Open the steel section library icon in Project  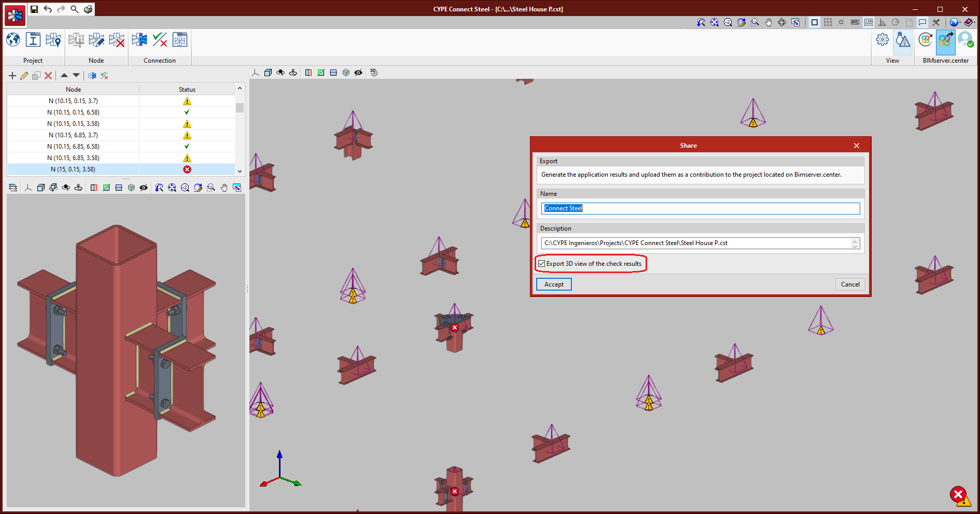pos(33,40)
